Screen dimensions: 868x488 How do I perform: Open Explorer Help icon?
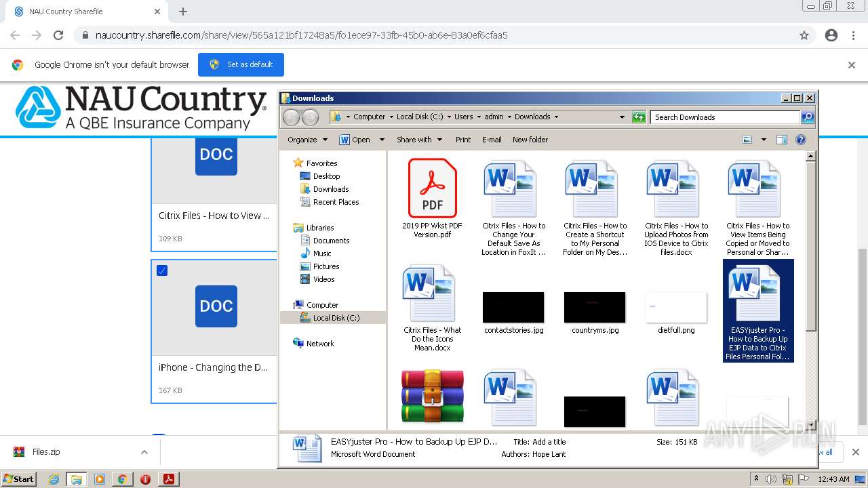[801, 140]
